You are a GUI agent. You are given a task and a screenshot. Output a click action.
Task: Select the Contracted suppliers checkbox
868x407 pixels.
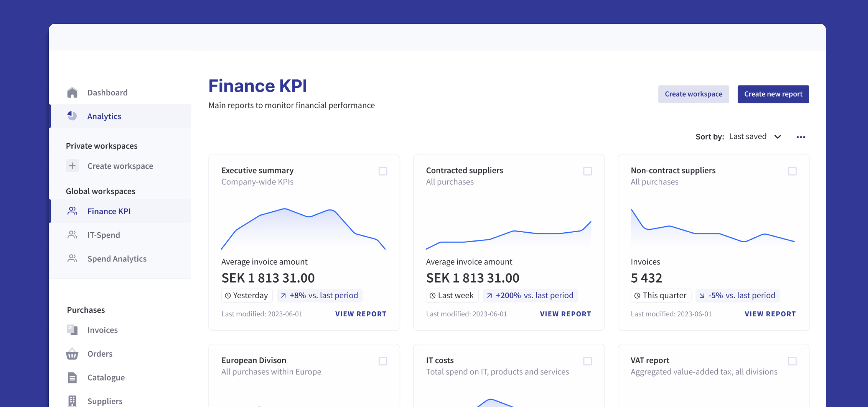coord(587,171)
